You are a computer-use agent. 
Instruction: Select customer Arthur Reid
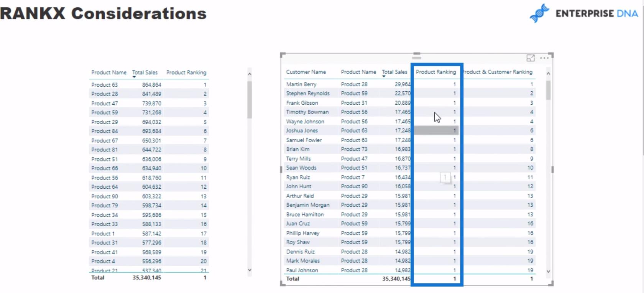pos(300,196)
